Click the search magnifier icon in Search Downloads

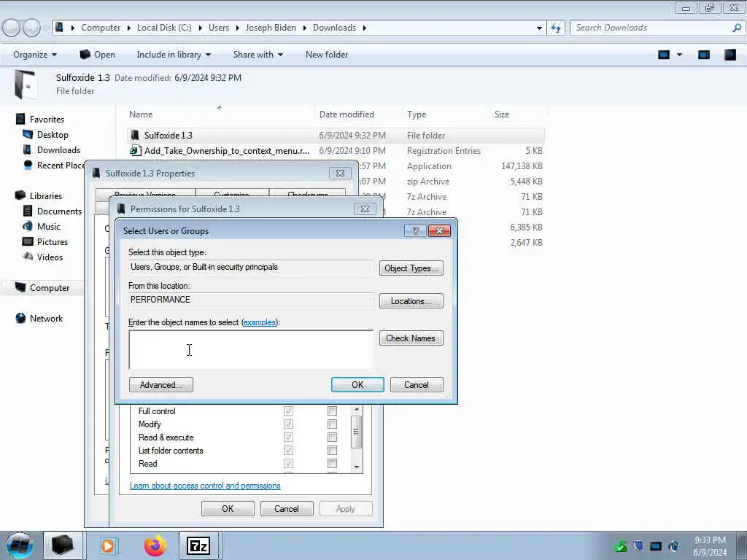point(737,28)
